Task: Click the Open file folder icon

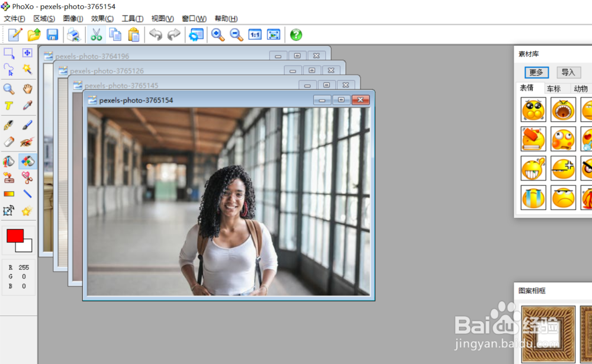Action: 34,35
